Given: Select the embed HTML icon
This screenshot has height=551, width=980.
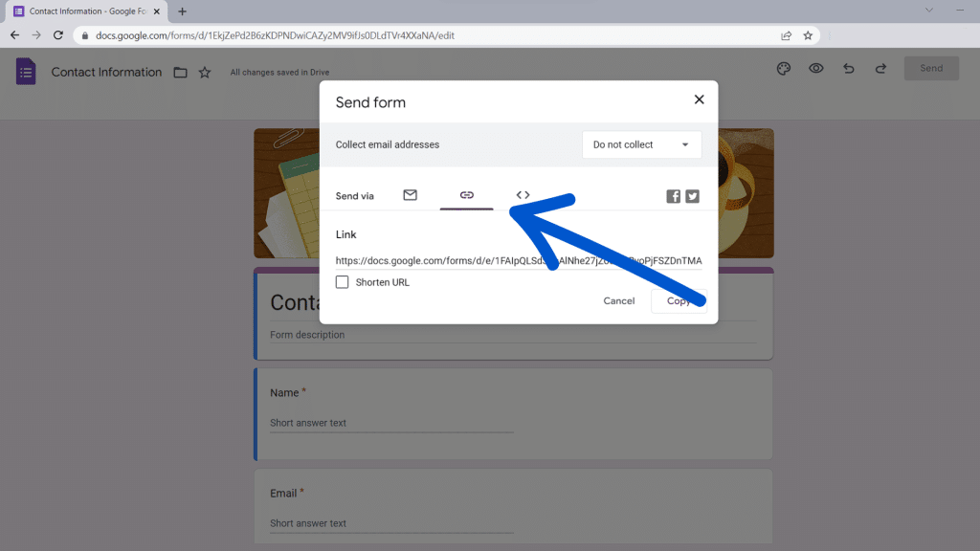Looking at the screenshot, I should coord(523,194).
